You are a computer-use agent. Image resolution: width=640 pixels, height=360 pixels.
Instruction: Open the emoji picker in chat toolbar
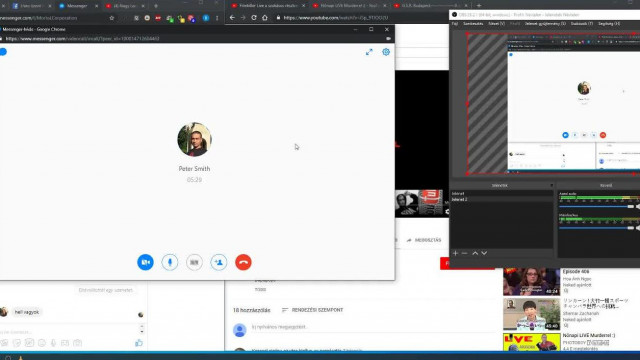pos(42,343)
